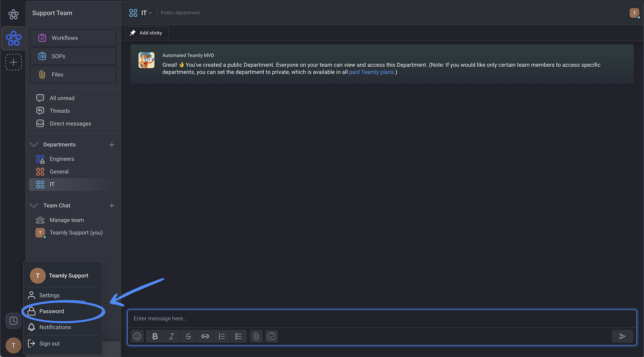Toggle italic formatting
The image size is (644, 357).
pyautogui.click(x=171, y=336)
